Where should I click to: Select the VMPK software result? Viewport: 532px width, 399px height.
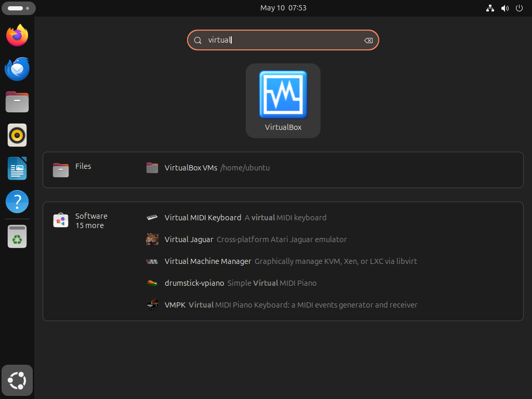coord(283,304)
